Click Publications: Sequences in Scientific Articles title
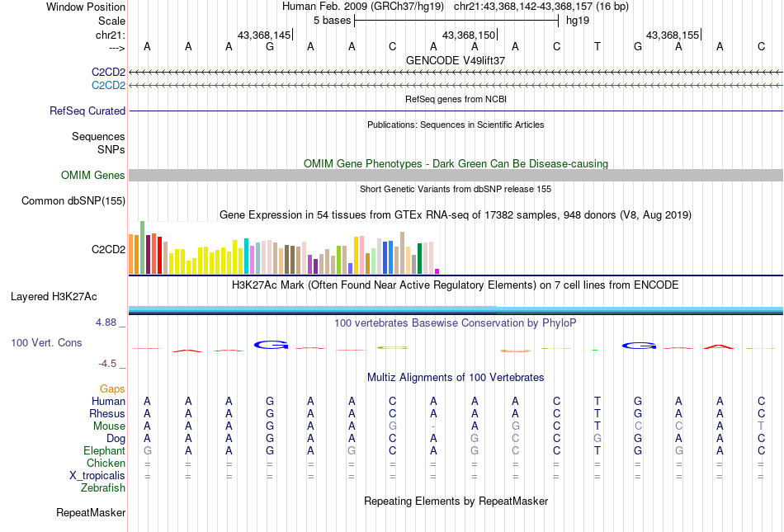Image resolution: width=784 pixels, height=532 pixels. click(456, 125)
